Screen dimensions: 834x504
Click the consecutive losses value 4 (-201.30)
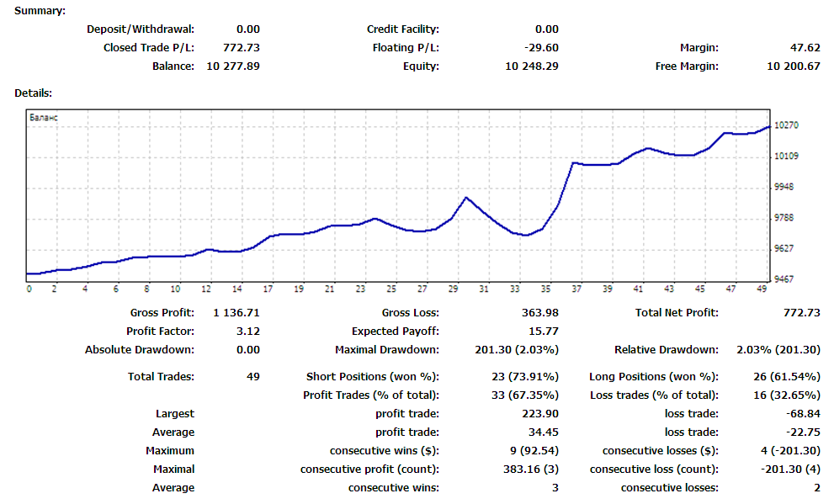(790, 451)
